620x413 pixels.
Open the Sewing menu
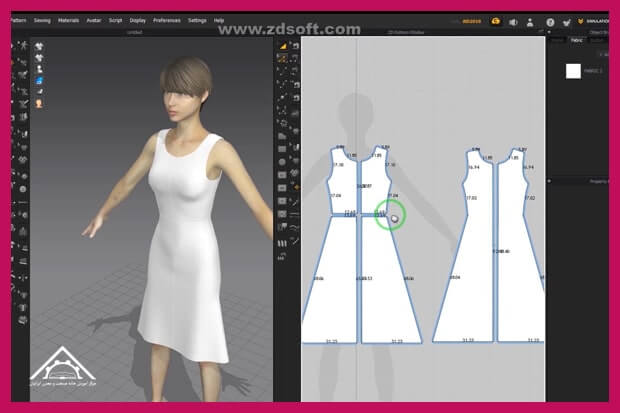[42, 19]
